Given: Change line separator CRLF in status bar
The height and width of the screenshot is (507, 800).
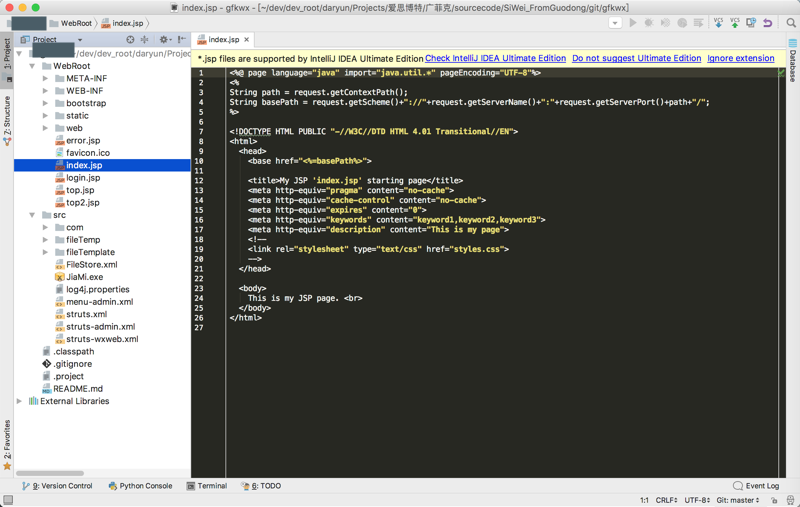Looking at the screenshot, I should coord(666,500).
